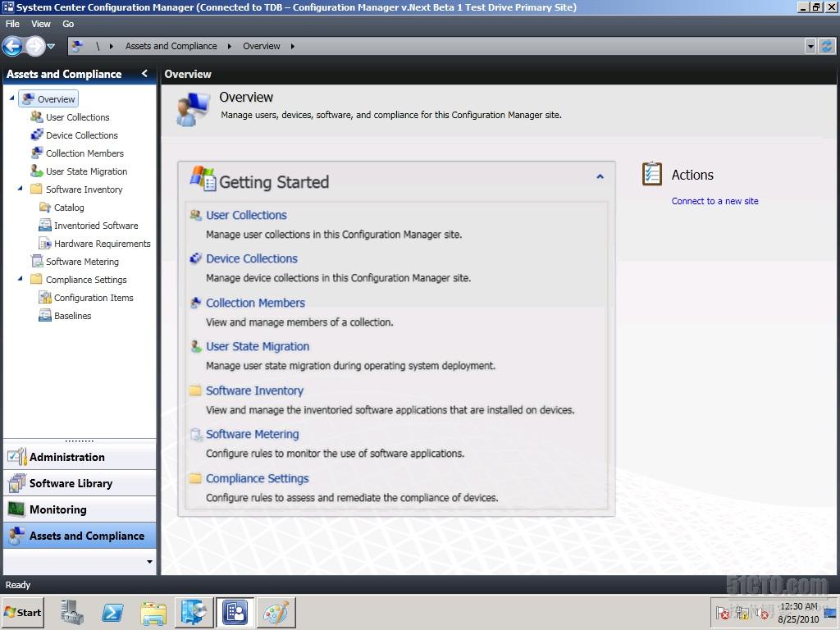Open the navigation history dropdown arrow
Viewport: 840px width, 630px height.
[x=51, y=47]
